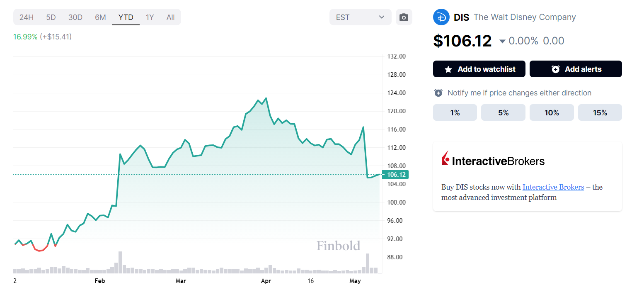
Task: Select the 30D time range
Action: pyautogui.click(x=75, y=17)
